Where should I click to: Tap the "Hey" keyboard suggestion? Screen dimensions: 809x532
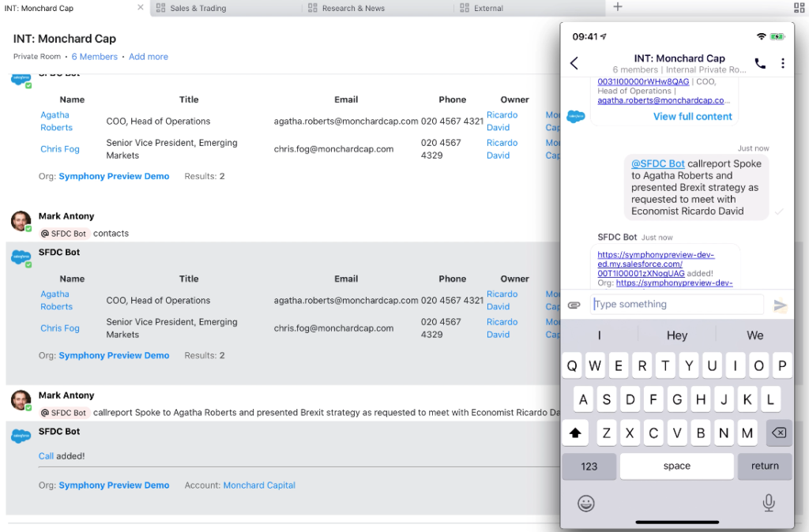677,335
